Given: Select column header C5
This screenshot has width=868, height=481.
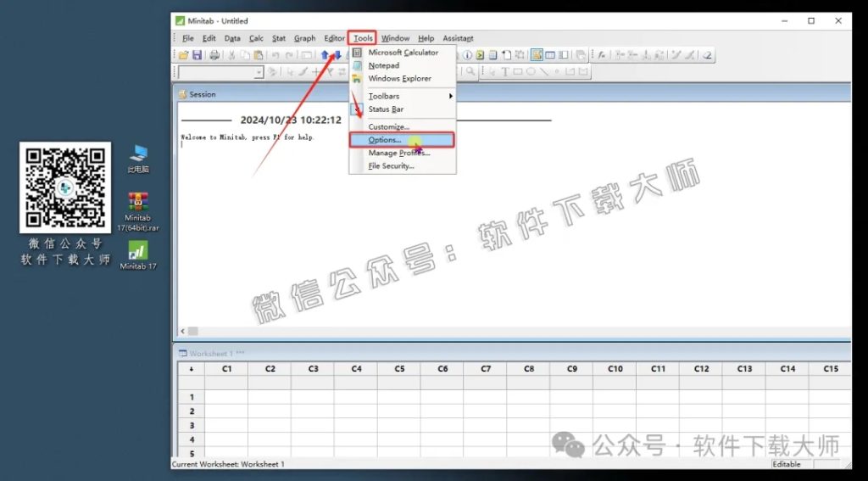Looking at the screenshot, I should 399,369.
